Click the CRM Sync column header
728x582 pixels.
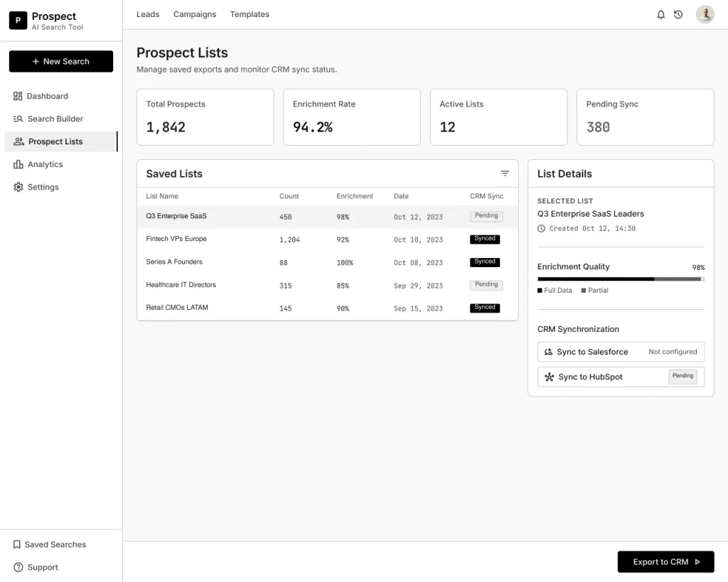[x=486, y=196]
